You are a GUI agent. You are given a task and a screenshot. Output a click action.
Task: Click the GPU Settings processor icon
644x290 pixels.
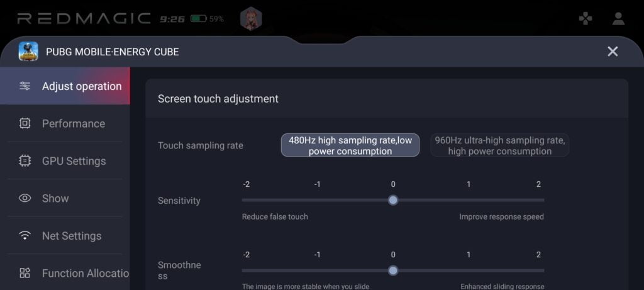[x=25, y=161]
